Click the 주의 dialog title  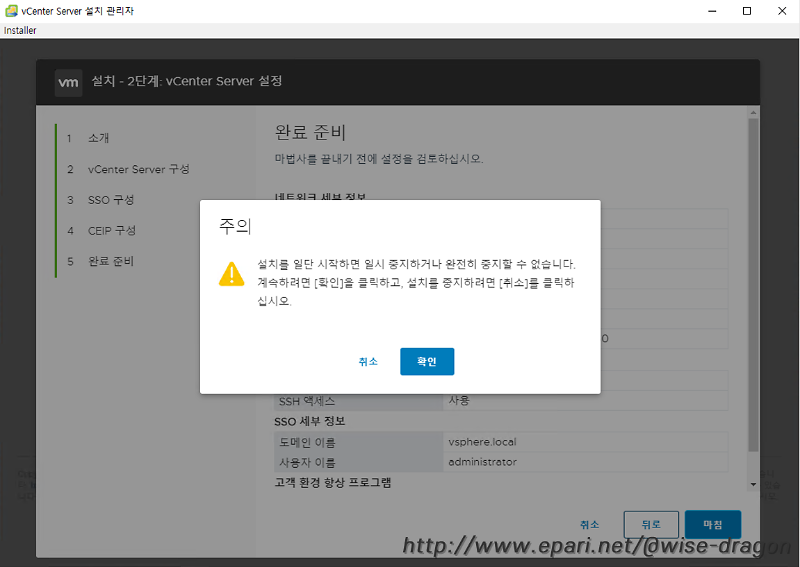click(235, 226)
